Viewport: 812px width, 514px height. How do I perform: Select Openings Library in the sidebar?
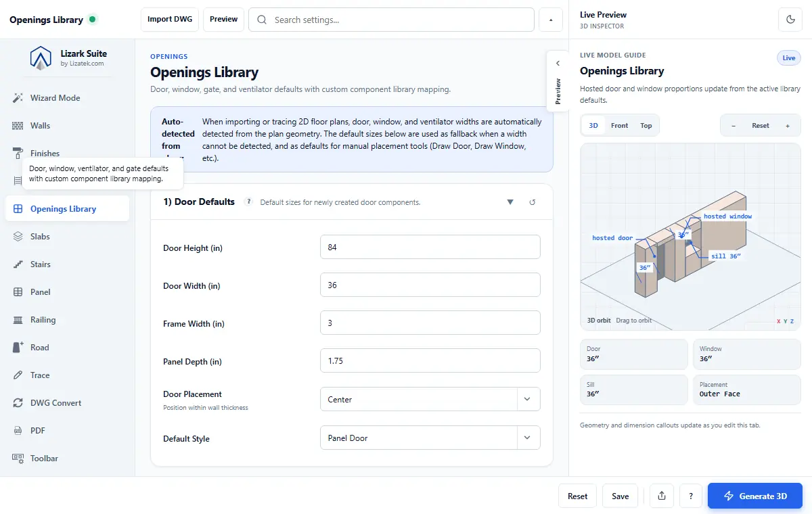click(x=67, y=209)
